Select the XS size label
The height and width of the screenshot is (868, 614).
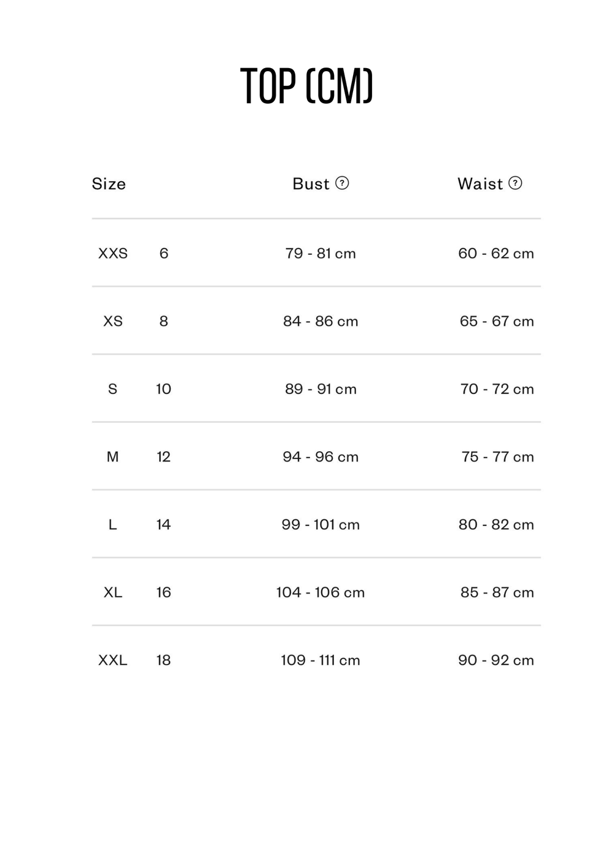click(x=113, y=321)
